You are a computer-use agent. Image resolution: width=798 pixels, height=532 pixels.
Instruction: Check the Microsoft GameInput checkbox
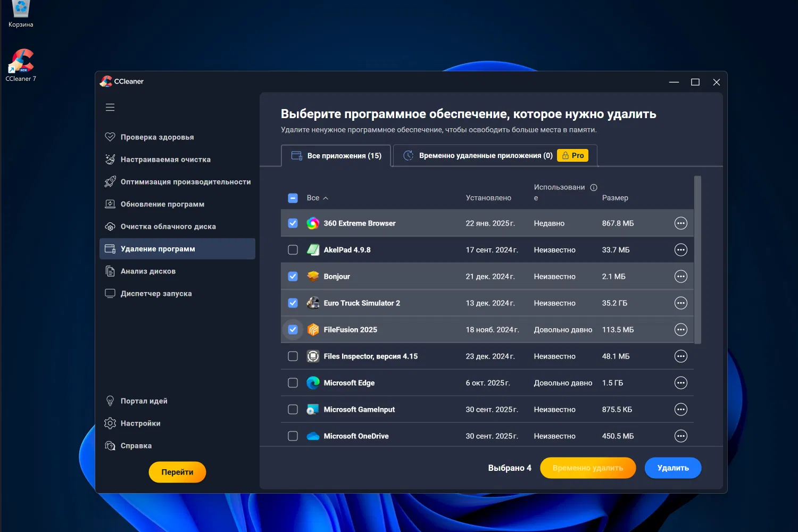(293, 410)
